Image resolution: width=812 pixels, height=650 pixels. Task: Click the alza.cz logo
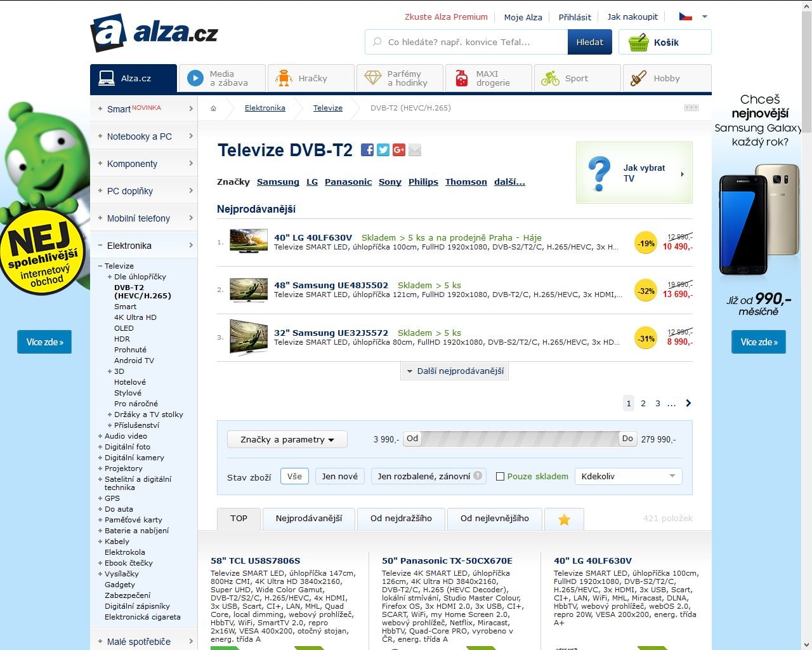[155, 33]
